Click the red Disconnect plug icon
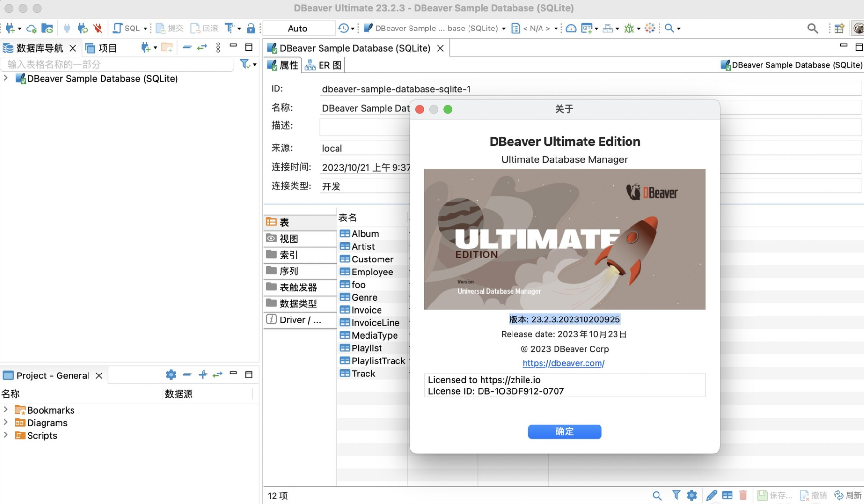864x504 pixels. (x=98, y=28)
